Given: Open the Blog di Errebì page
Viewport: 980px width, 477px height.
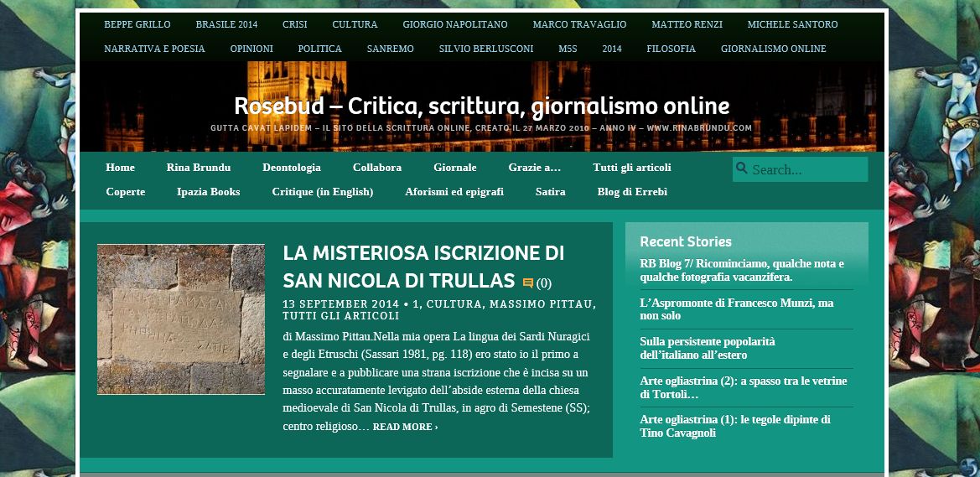Looking at the screenshot, I should (632, 192).
